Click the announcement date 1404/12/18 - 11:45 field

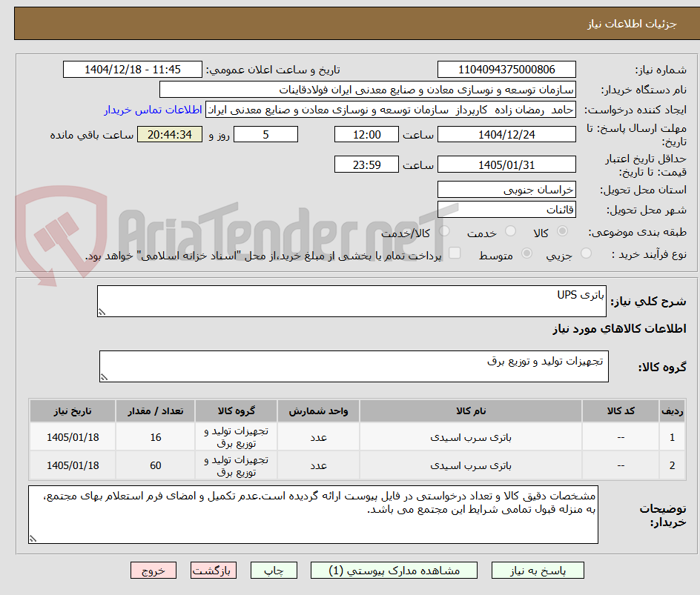pos(133,70)
